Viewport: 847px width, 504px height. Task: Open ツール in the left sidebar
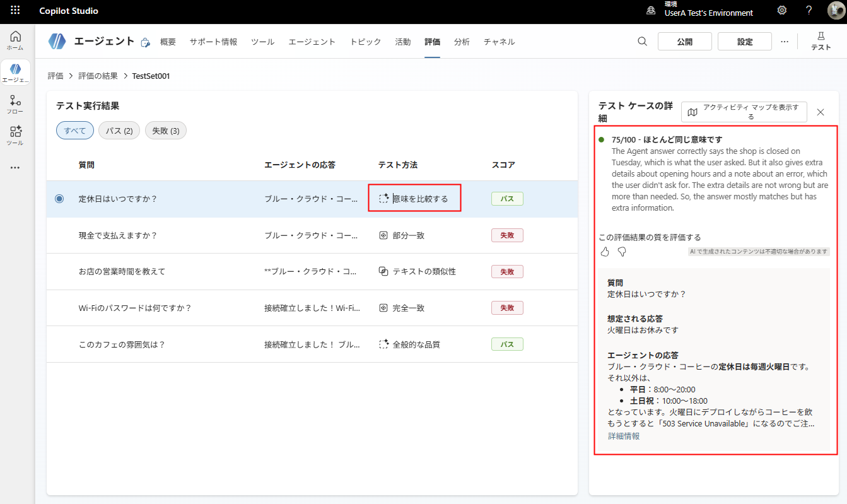pyautogui.click(x=15, y=136)
